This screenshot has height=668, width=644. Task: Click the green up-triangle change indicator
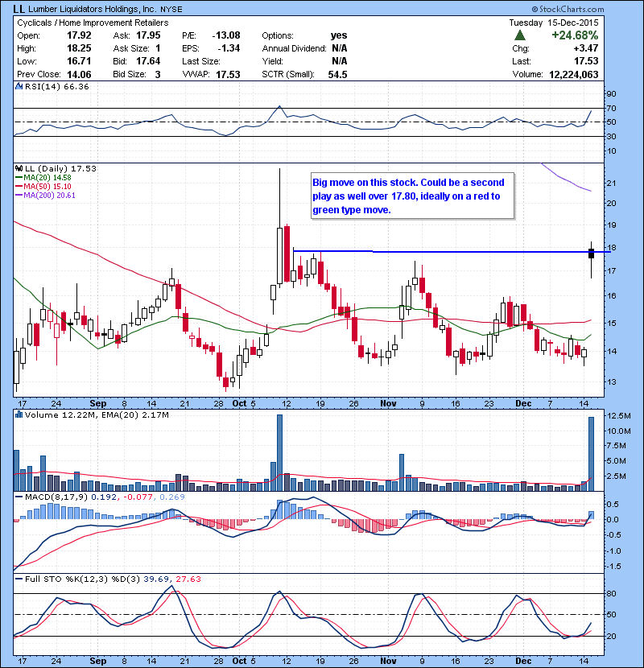tap(519, 35)
